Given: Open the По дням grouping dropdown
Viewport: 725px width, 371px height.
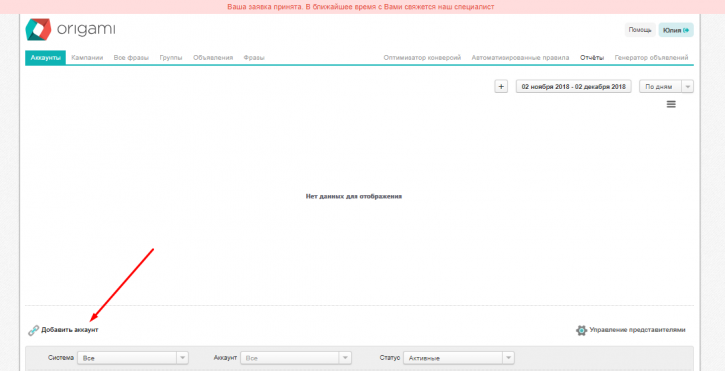Looking at the screenshot, I should click(666, 87).
